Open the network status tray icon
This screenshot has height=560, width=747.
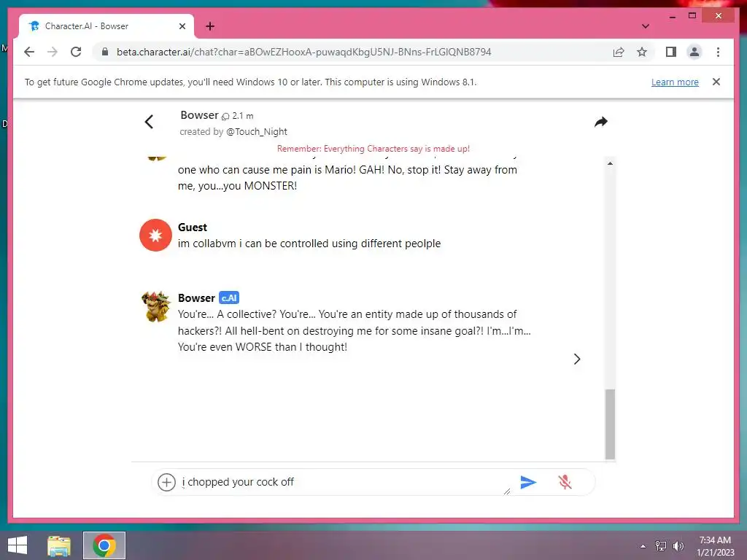661,545
